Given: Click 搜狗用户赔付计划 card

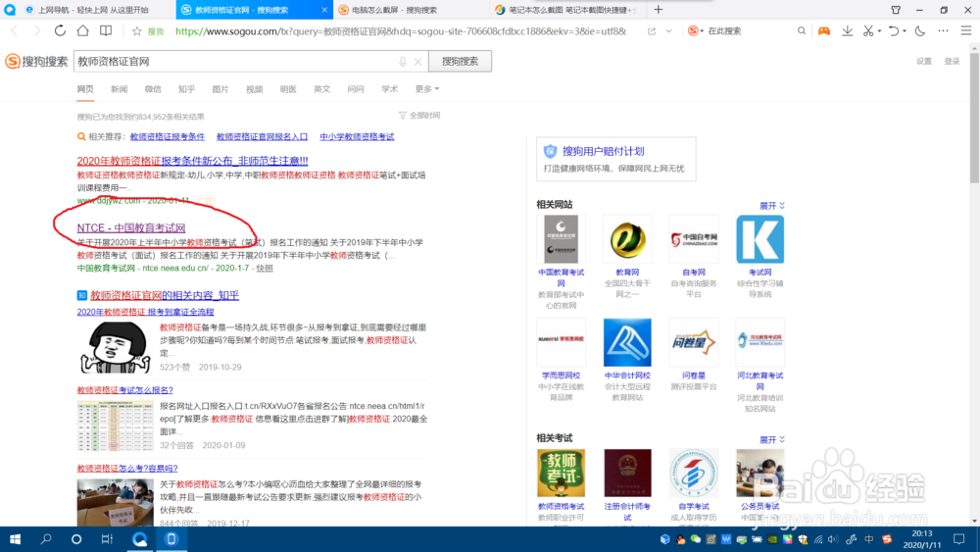Looking at the screenshot, I should click(615, 159).
